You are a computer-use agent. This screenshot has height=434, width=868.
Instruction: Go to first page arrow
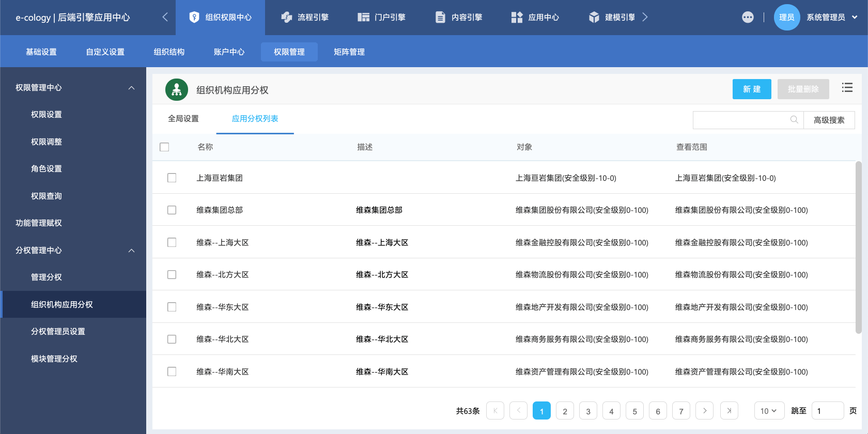point(495,411)
